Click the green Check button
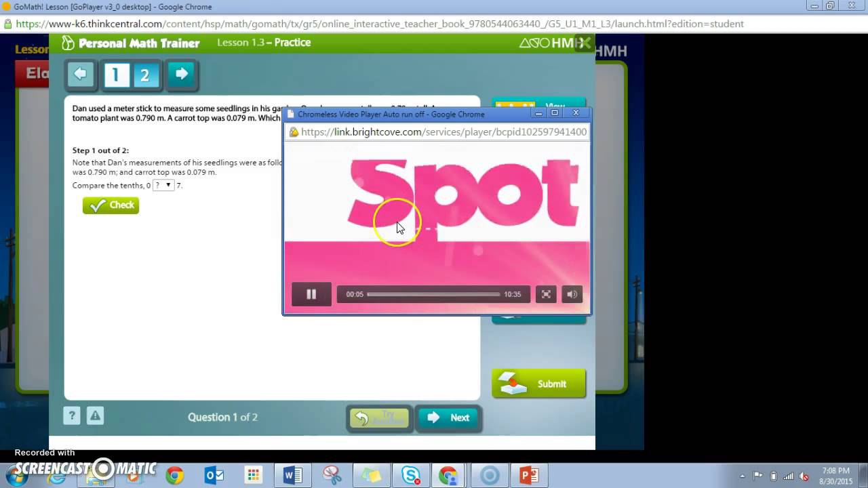 pyautogui.click(x=111, y=205)
